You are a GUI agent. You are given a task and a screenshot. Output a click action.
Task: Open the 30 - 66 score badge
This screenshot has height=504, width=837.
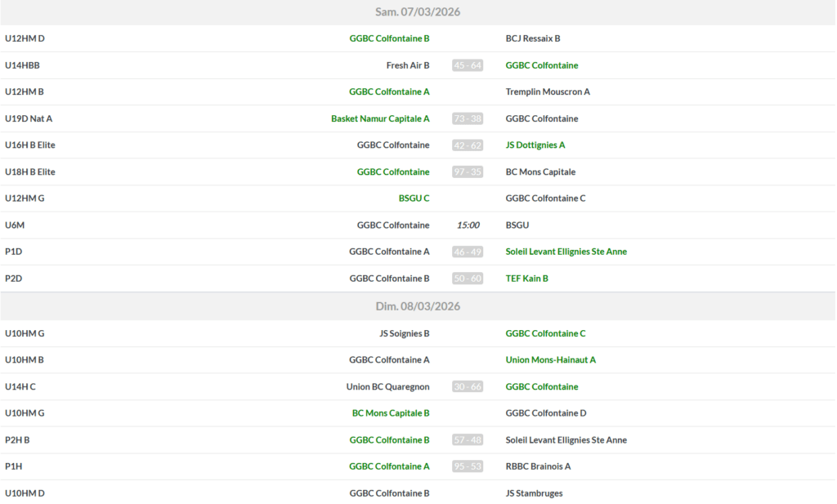coord(468,386)
